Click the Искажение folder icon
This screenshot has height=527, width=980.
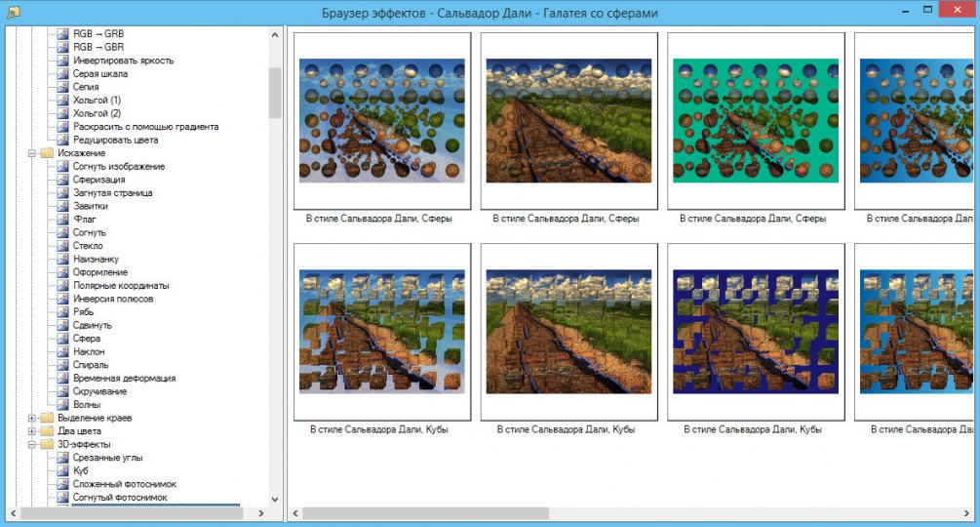coord(47,153)
